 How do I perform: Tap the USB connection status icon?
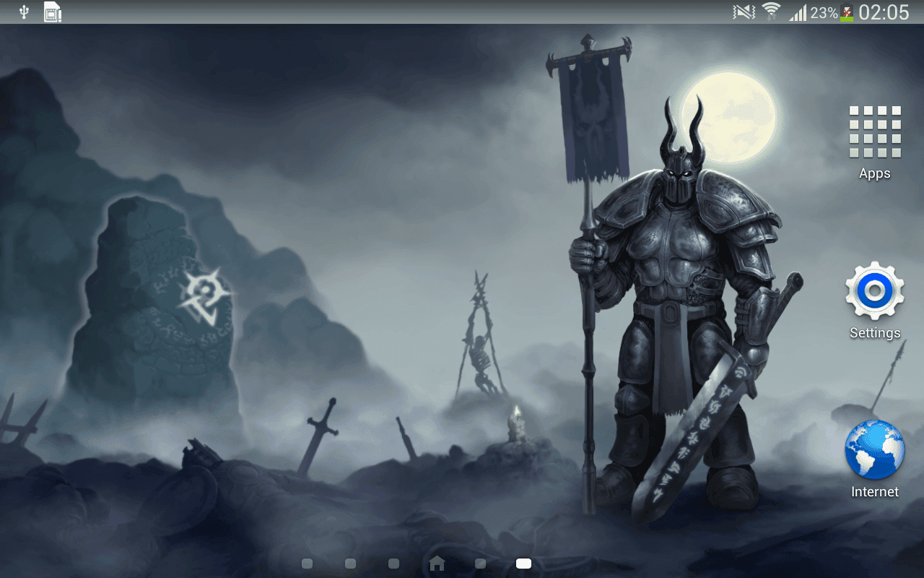pos(24,12)
